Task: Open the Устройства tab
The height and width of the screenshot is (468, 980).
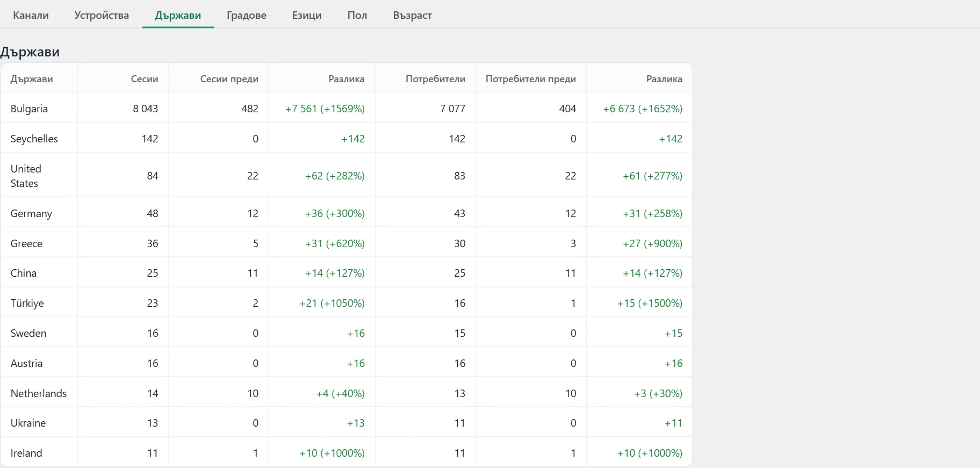Action: click(102, 15)
